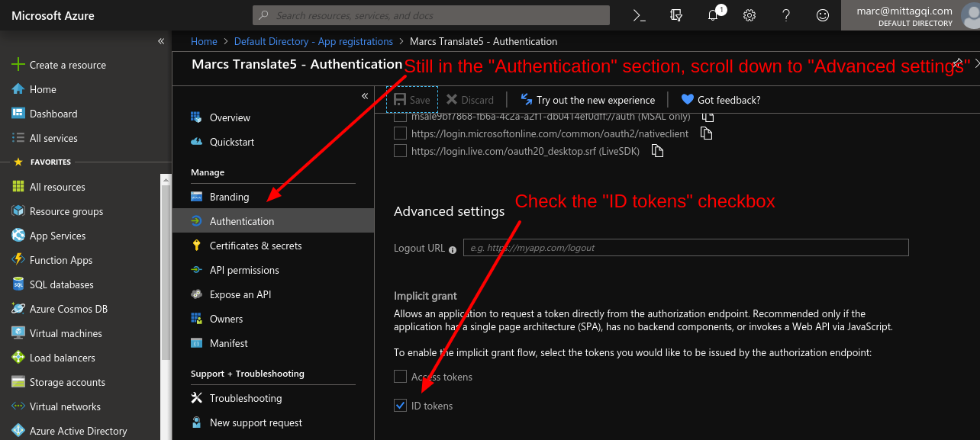Click Got feedback? in the toolbar

[x=720, y=100]
